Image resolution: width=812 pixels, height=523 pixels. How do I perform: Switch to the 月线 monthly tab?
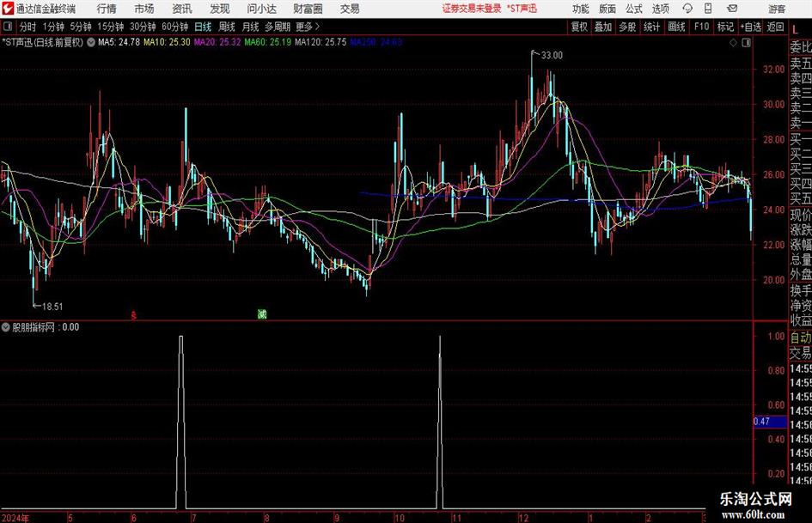click(x=250, y=27)
